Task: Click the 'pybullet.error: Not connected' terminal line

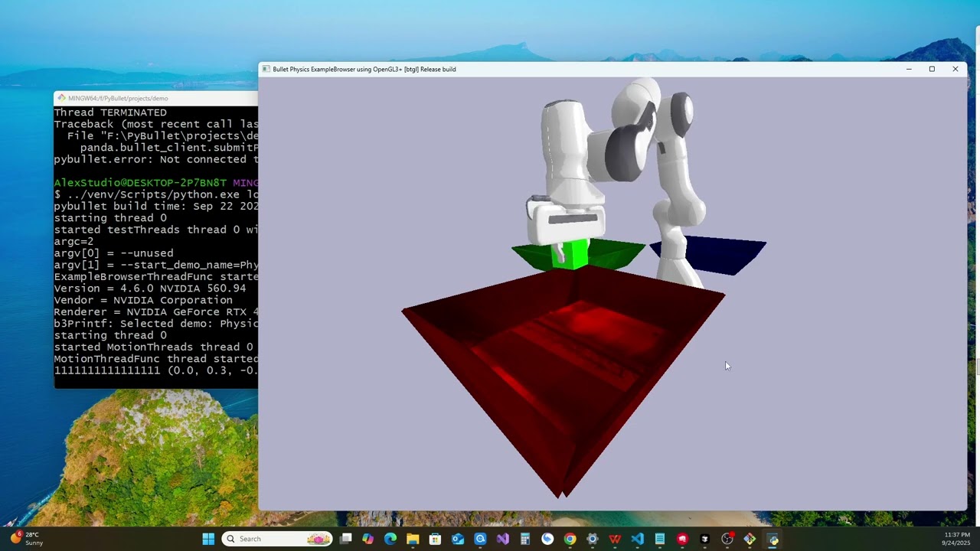Action: tap(155, 159)
